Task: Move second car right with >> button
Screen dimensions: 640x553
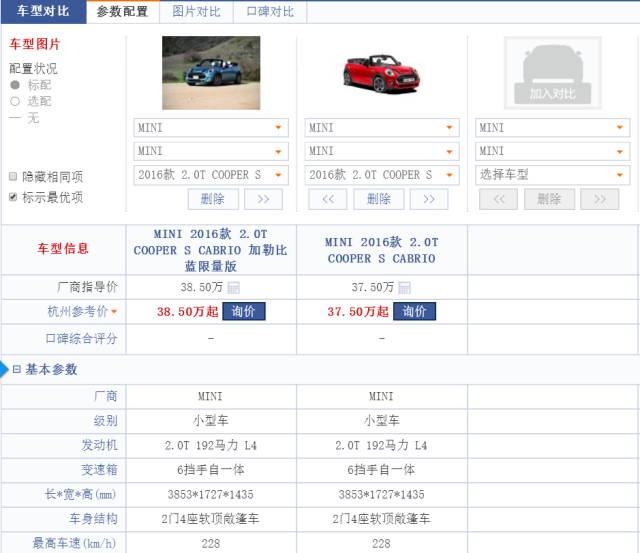Action: pyautogui.click(x=429, y=199)
